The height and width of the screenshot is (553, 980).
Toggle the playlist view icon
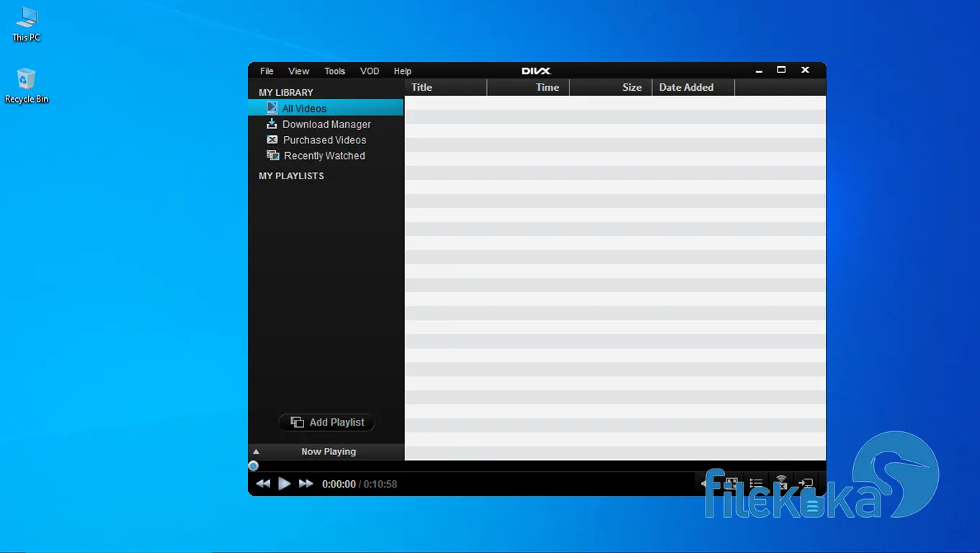coord(756,484)
